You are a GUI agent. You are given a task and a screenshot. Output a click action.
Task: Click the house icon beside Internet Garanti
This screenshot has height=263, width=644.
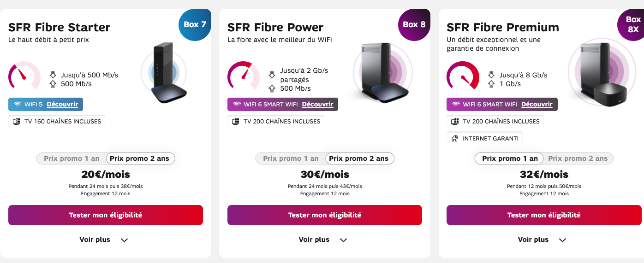(x=454, y=139)
